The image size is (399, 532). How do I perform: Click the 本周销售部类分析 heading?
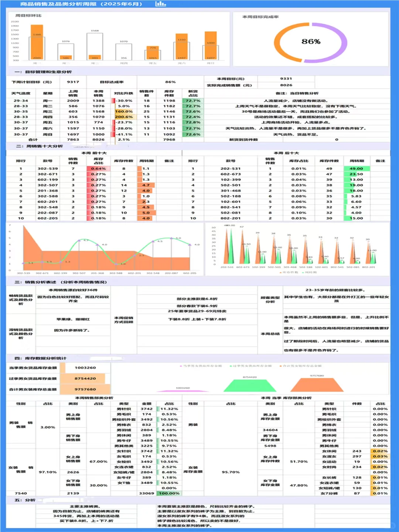(x=94, y=398)
